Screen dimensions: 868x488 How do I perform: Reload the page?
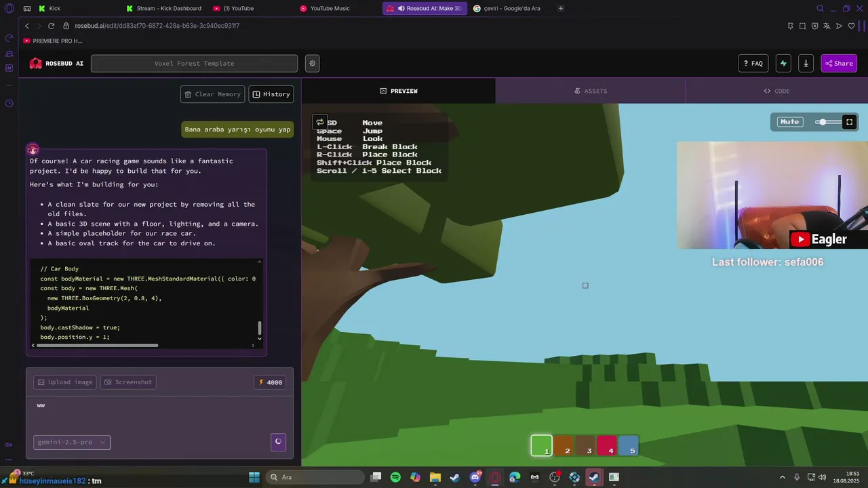point(51,26)
